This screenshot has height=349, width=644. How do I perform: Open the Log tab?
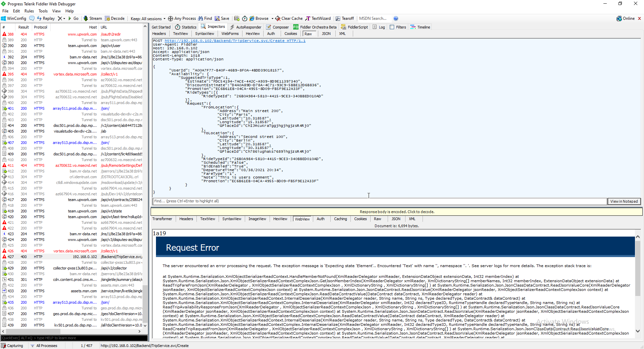click(379, 27)
